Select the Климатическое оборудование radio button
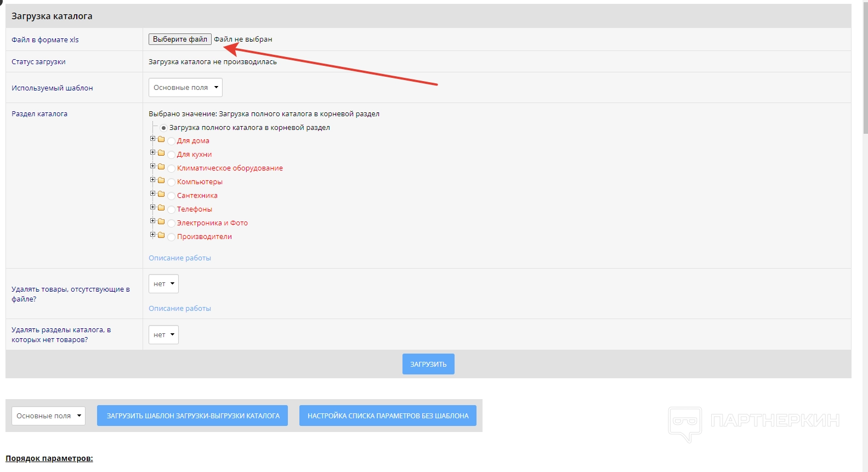 (x=172, y=169)
